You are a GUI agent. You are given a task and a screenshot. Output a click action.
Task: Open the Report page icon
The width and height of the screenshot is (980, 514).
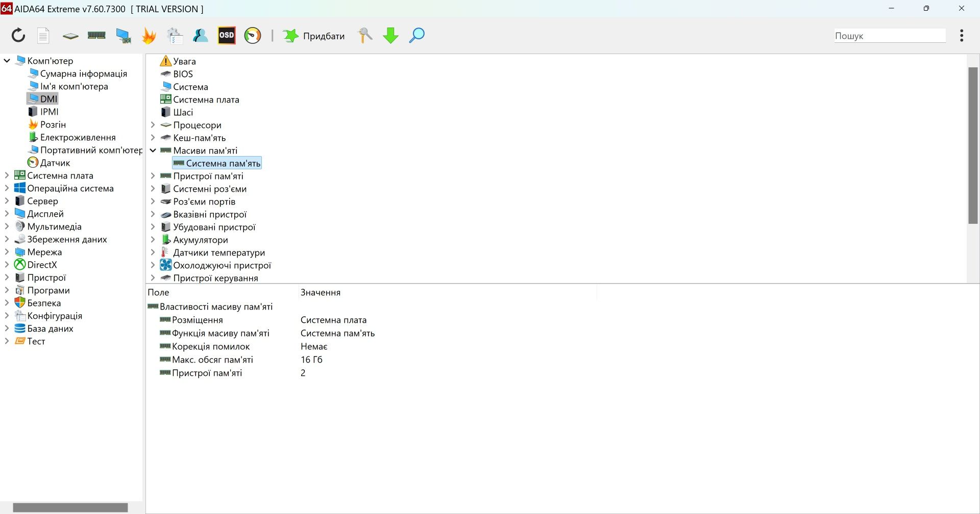43,35
